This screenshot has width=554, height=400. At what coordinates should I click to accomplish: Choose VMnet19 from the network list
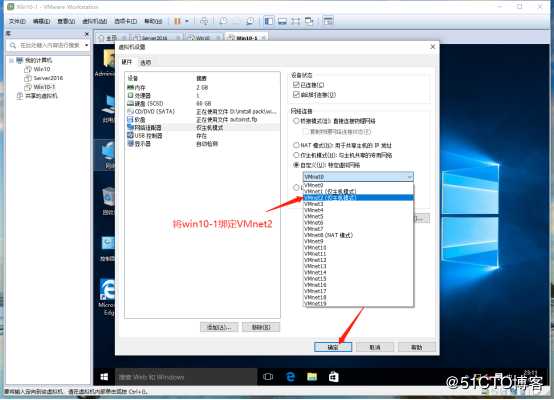click(x=358, y=303)
